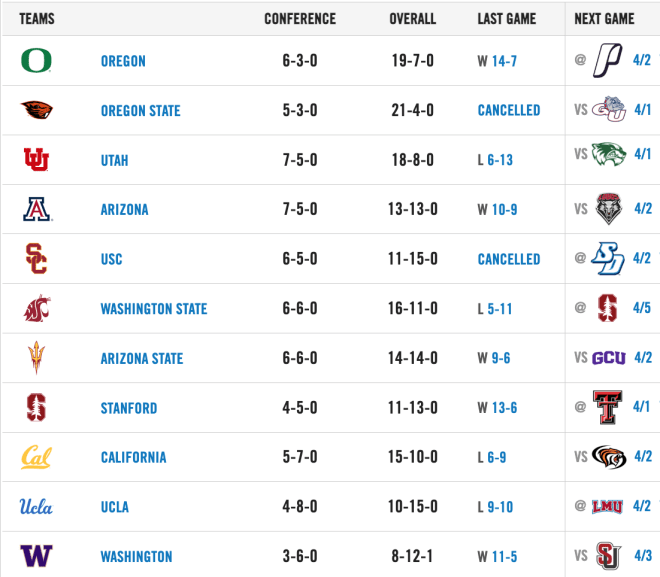660x577 pixels.
Task: Open the Texas Tech opponent logo
Action: 607,407
